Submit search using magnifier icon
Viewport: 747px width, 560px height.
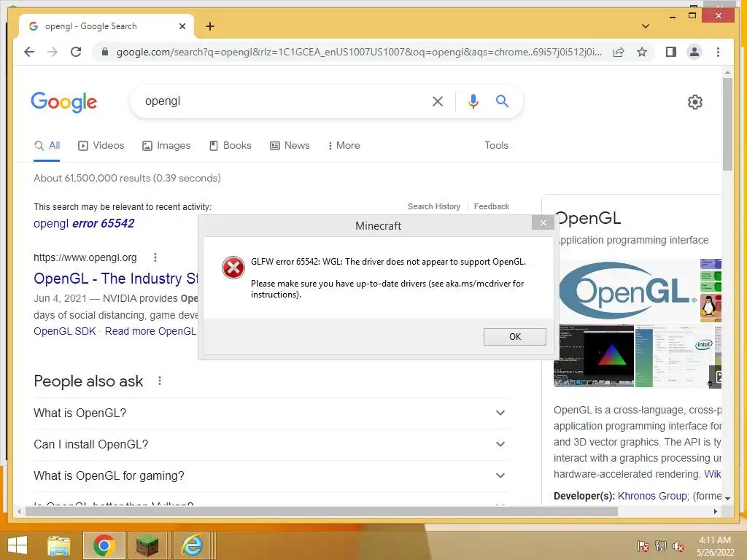[502, 101]
